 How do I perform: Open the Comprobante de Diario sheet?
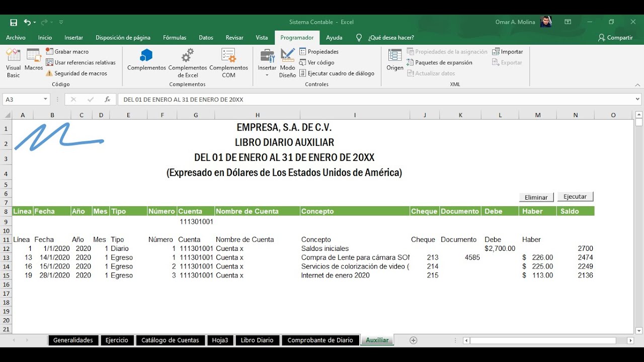(x=320, y=340)
